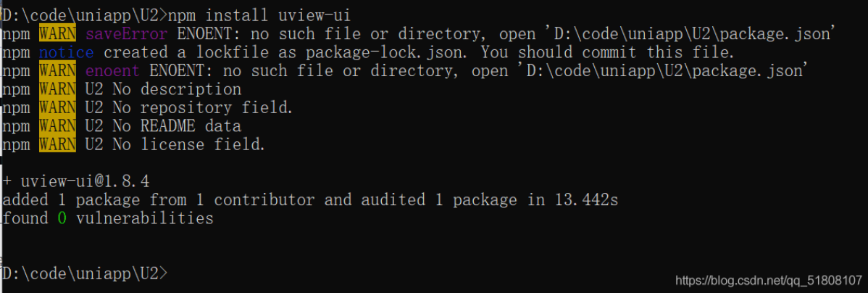The image size is (868, 293).
Task: Click the 'U2 No description' warning line
Action: (x=163, y=90)
